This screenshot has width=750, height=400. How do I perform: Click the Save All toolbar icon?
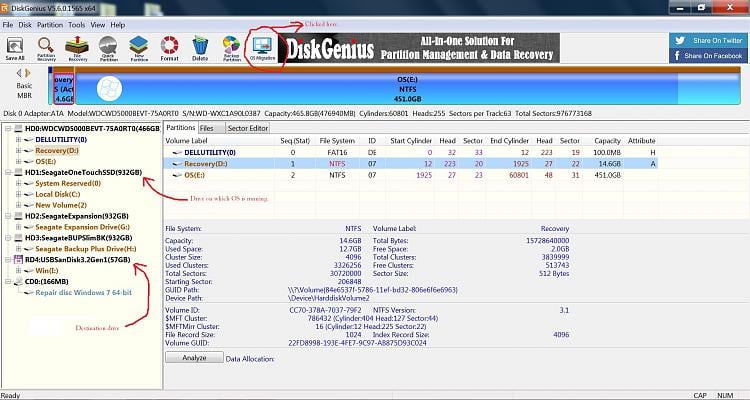coord(15,49)
